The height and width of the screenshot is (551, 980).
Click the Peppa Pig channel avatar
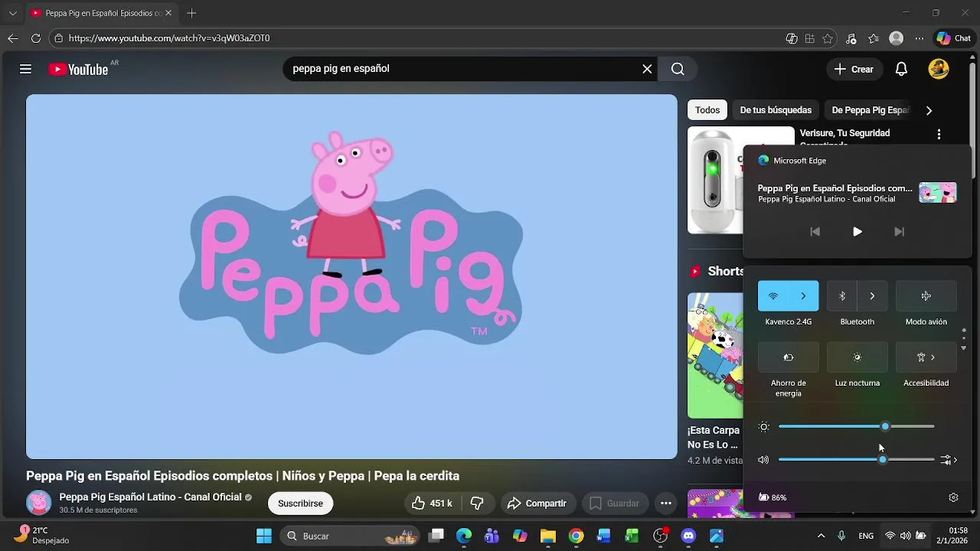[39, 503]
